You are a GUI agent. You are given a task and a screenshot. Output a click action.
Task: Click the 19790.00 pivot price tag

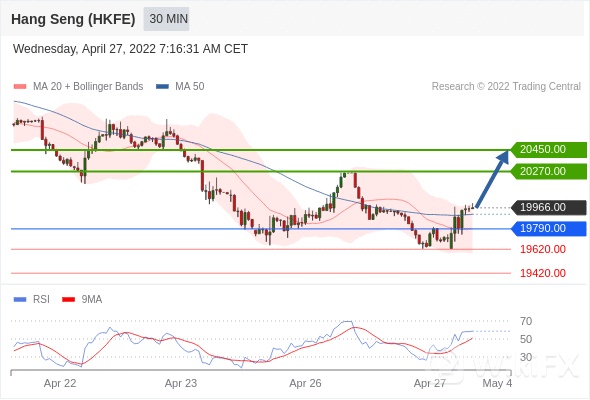click(549, 228)
